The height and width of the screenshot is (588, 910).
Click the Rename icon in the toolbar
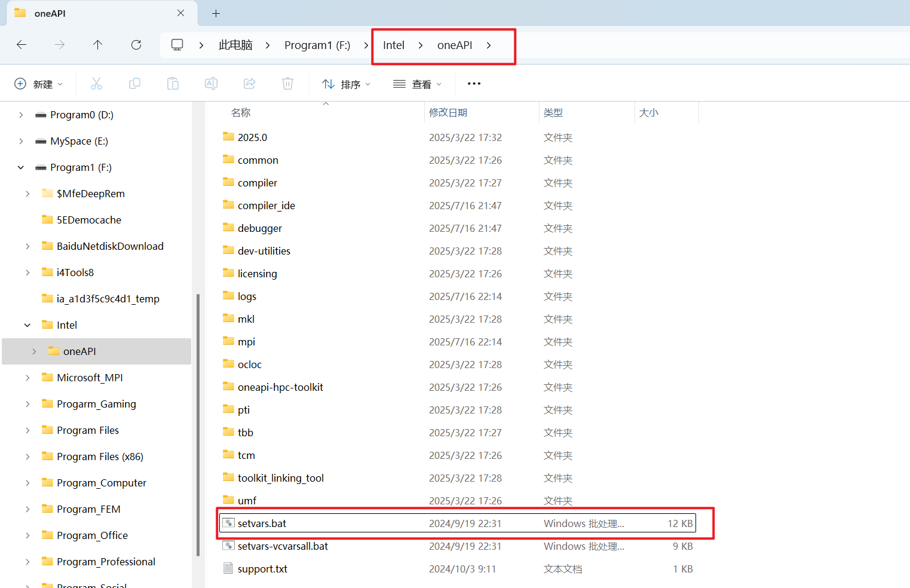210,83
